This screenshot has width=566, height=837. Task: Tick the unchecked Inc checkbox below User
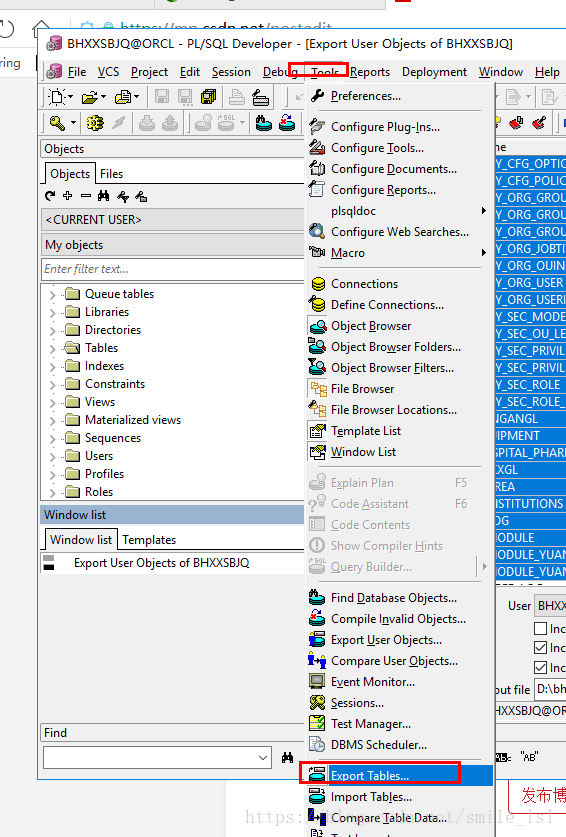pyautogui.click(x=540, y=628)
